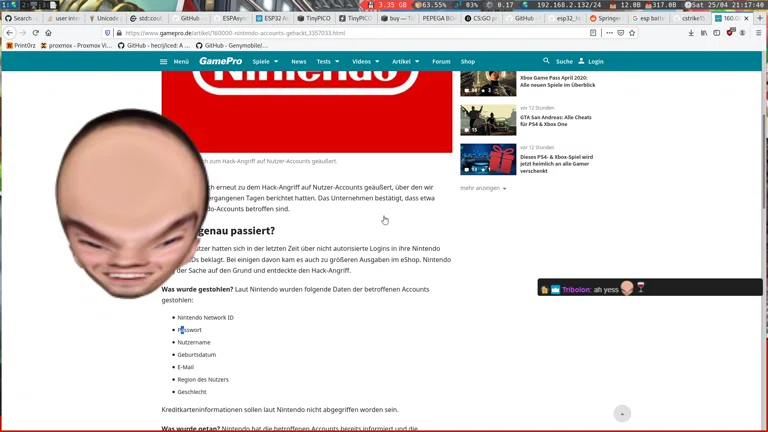The image size is (768, 432).
Task: Click the Xbox Game Pass thumbnail
Action: (488, 84)
